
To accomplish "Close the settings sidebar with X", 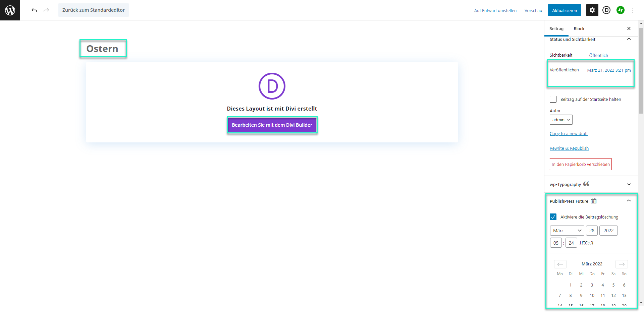I will [x=629, y=28].
